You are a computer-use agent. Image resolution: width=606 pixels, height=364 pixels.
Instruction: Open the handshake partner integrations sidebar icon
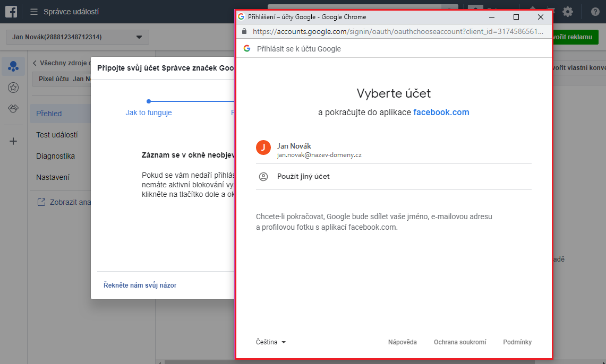pos(13,109)
